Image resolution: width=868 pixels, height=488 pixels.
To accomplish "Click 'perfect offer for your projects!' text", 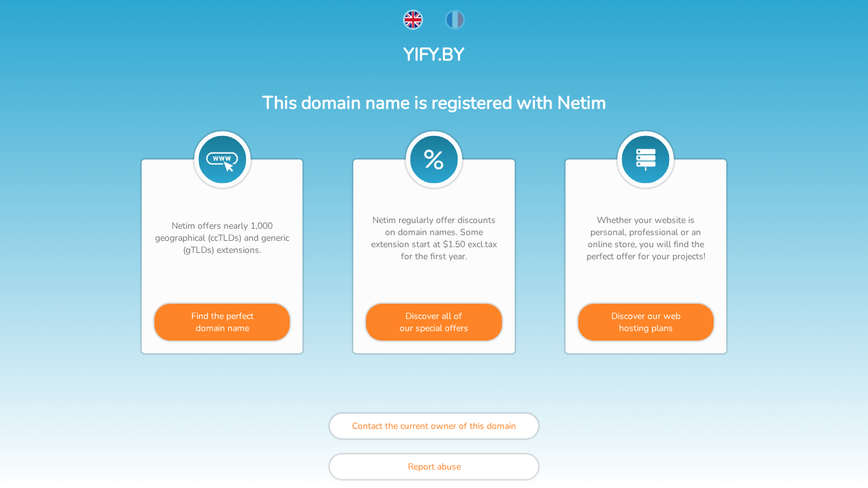I will click(x=646, y=257).
